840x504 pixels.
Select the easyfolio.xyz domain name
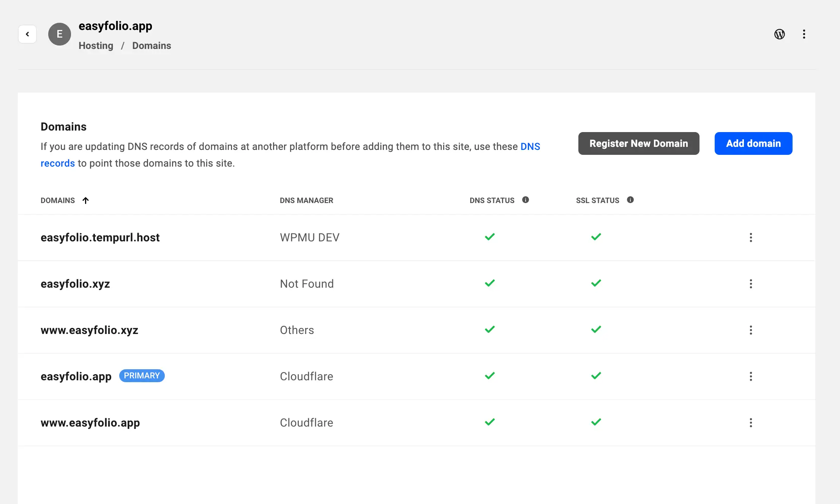coord(75,284)
